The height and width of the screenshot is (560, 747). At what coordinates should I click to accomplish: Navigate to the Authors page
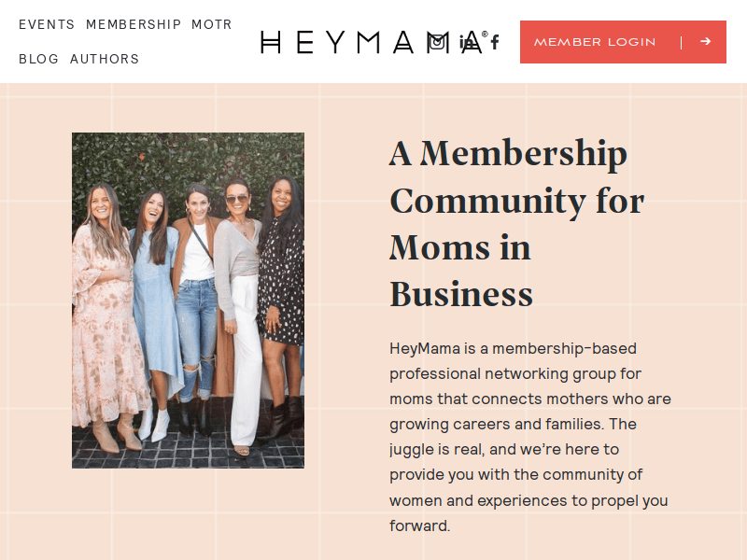point(105,59)
